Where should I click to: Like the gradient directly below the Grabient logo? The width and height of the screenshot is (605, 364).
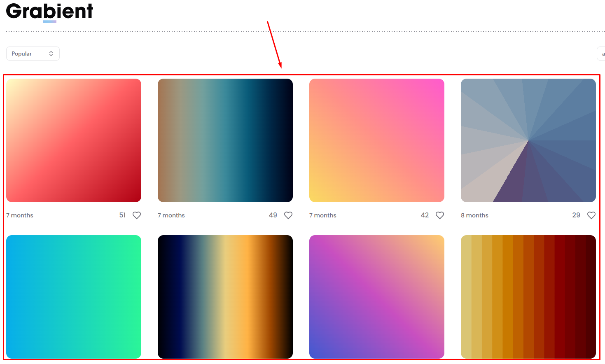pyautogui.click(x=137, y=215)
